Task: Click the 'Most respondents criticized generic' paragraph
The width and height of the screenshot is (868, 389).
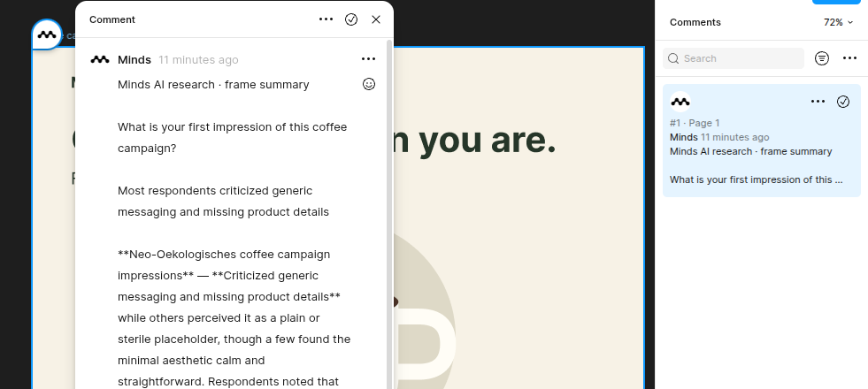Action: point(223,202)
